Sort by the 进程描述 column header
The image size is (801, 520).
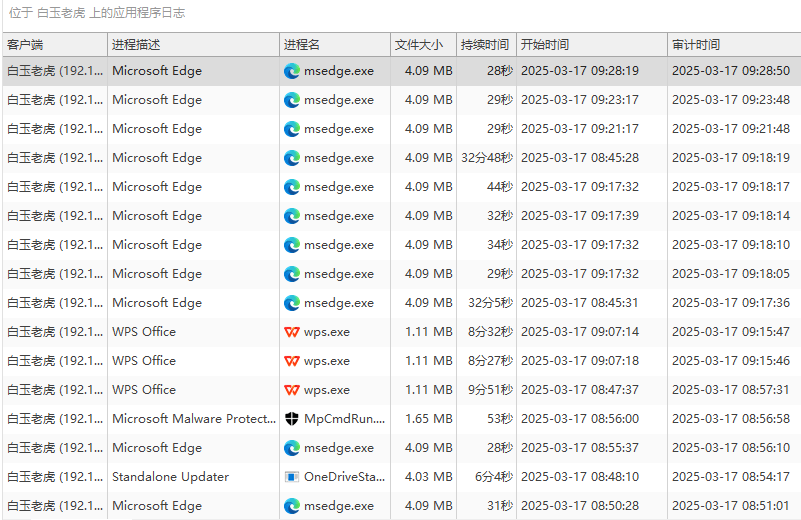(192, 45)
